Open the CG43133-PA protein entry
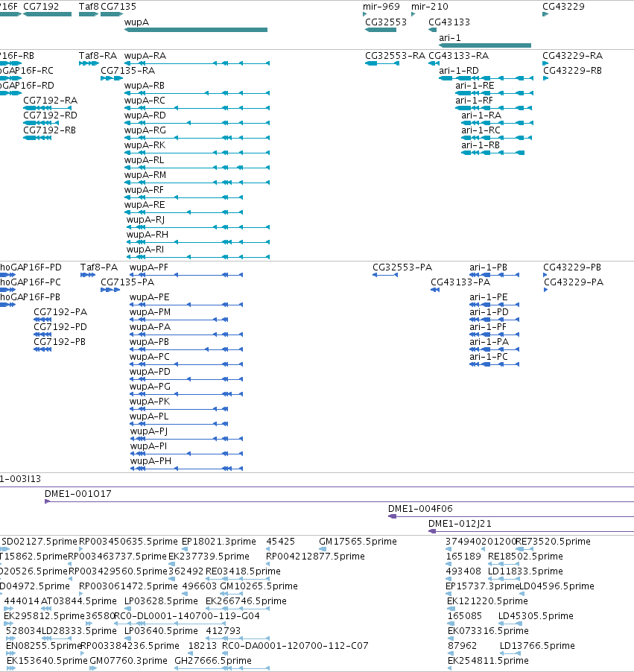Image resolution: width=634 pixels, height=672 pixels. (460, 282)
